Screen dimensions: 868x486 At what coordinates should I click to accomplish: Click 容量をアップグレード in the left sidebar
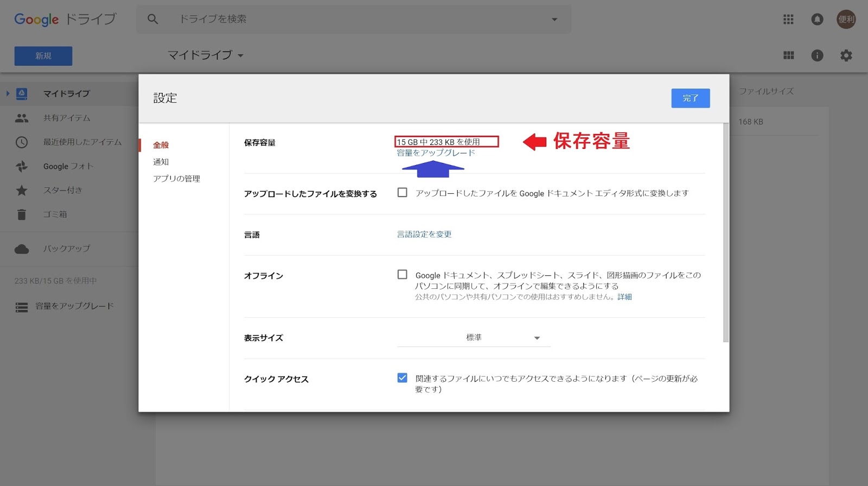click(75, 306)
